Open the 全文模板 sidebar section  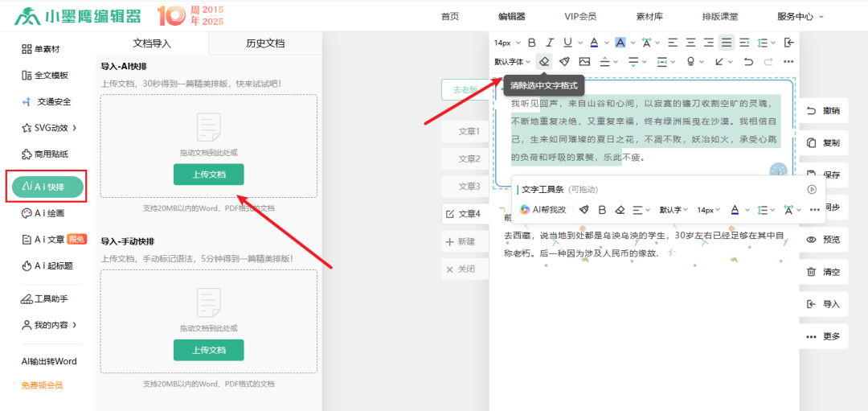click(x=45, y=76)
